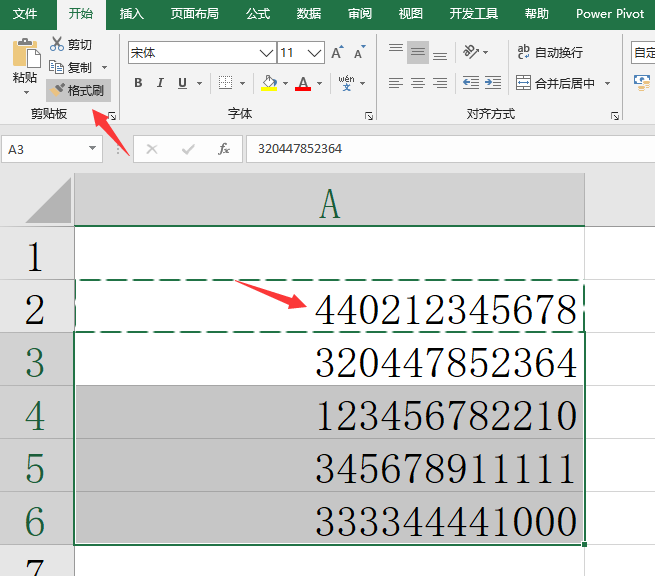This screenshot has height=576, width=655.
Task: Switch to the Insert (插入) tab
Action: (132, 14)
